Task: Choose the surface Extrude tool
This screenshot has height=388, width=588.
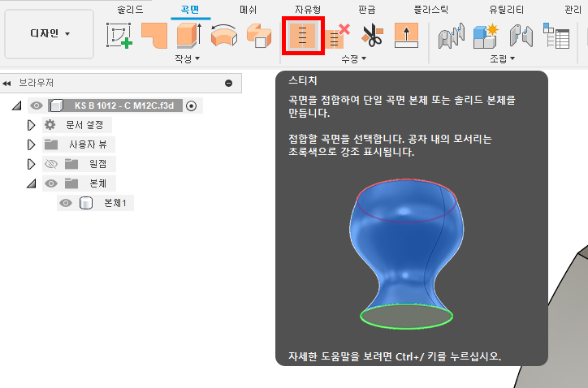Action: [x=189, y=36]
